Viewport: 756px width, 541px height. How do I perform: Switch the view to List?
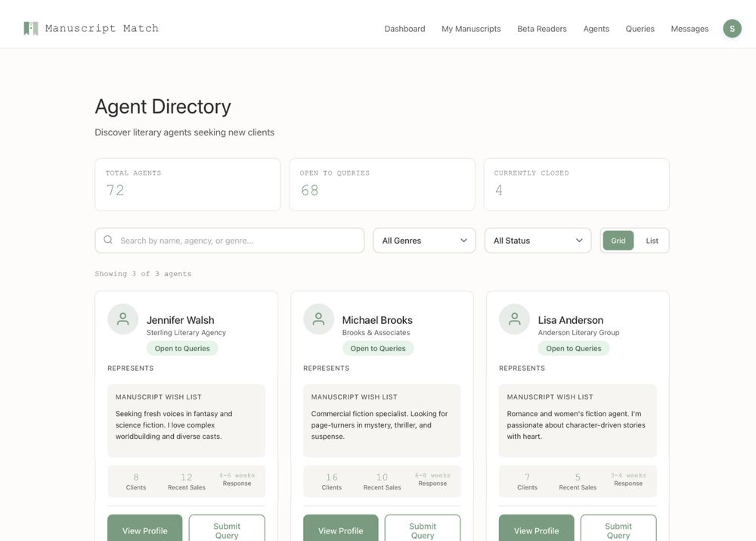(x=650, y=240)
